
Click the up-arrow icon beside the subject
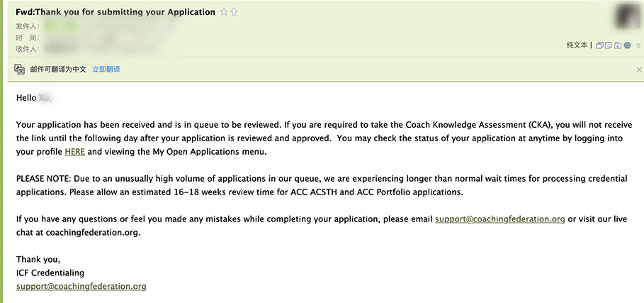[x=235, y=12]
